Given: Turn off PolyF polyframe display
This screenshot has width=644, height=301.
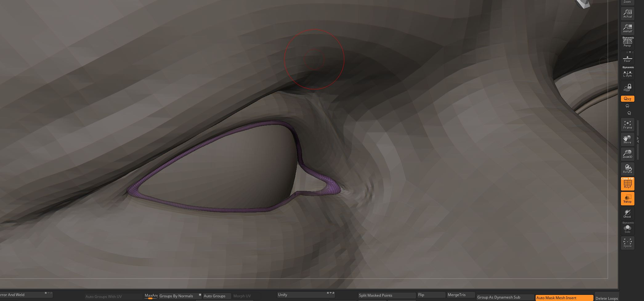Looking at the screenshot, I should pyautogui.click(x=627, y=183).
